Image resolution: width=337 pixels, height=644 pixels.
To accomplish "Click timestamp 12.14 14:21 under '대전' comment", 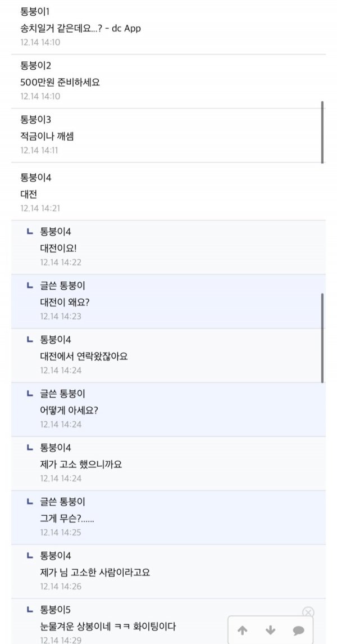I will click(40, 208).
